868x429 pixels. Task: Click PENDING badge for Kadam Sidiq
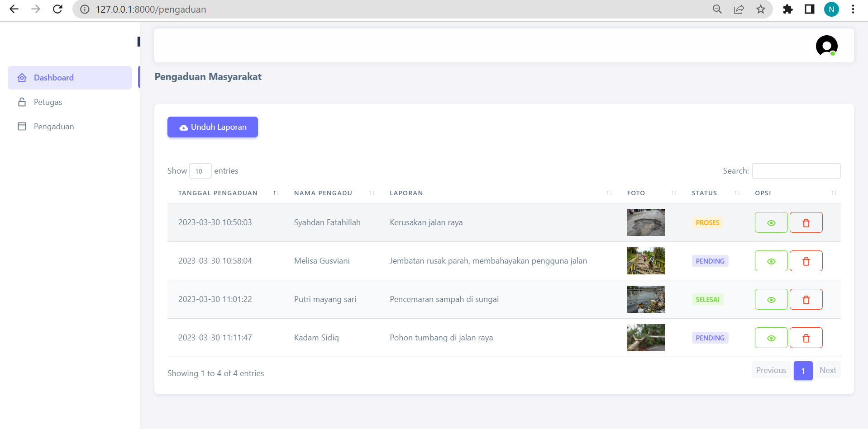[710, 338]
